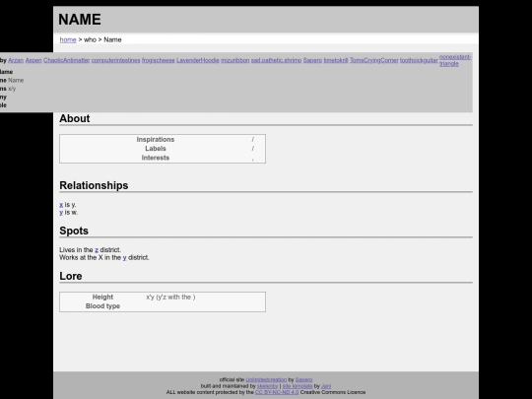Open the nonexistent-triangle link
The height and width of the screenshot is (399, 532).
point(455,60)
